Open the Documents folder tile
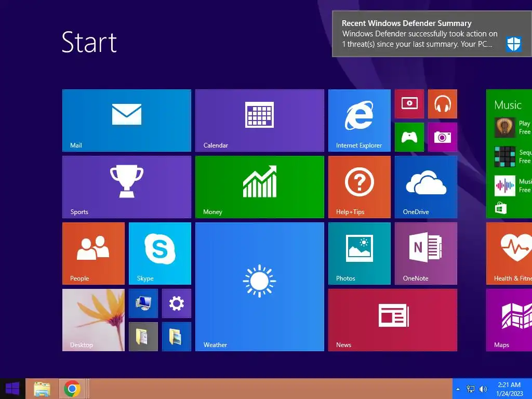The height and width of the screenshot is (399, 532). (x=143, y=337)
